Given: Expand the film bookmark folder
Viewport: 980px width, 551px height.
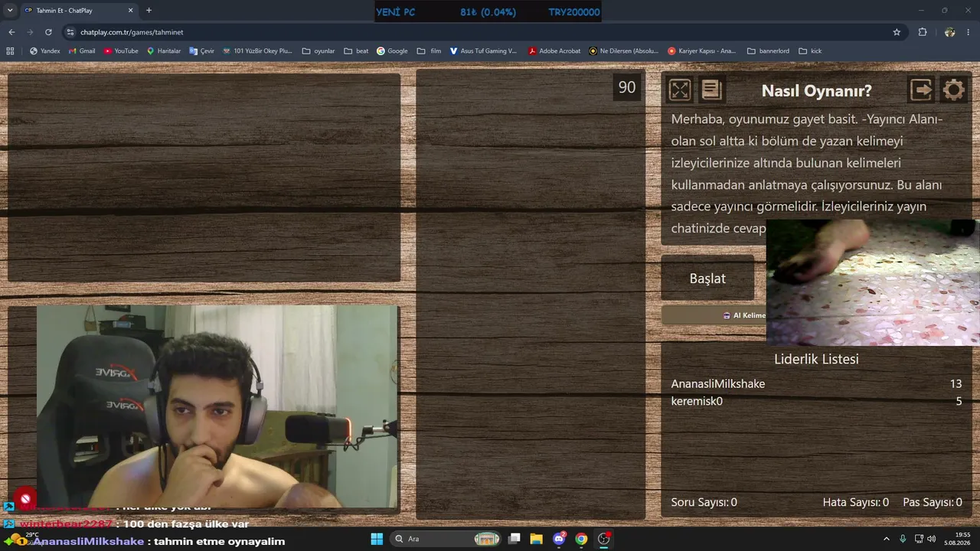Looking at the screenshot, I should [429, 51].
